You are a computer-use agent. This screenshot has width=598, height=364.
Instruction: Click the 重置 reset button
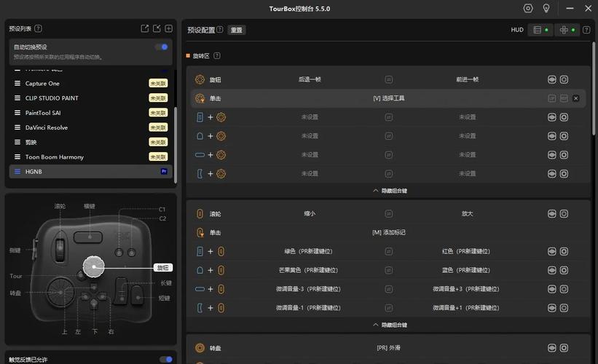tap(237, 30)
